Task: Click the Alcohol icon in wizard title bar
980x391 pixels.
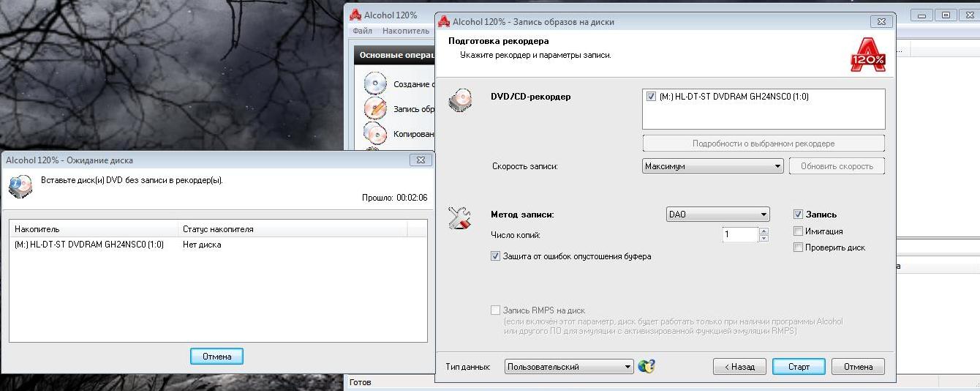Action: pyautogui.click(x=445, y=21)
